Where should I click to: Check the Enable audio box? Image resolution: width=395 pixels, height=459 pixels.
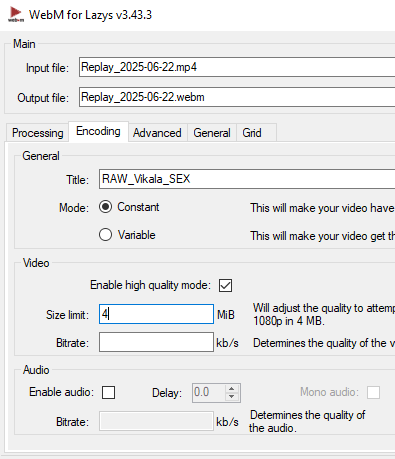[x=108, y=392]
